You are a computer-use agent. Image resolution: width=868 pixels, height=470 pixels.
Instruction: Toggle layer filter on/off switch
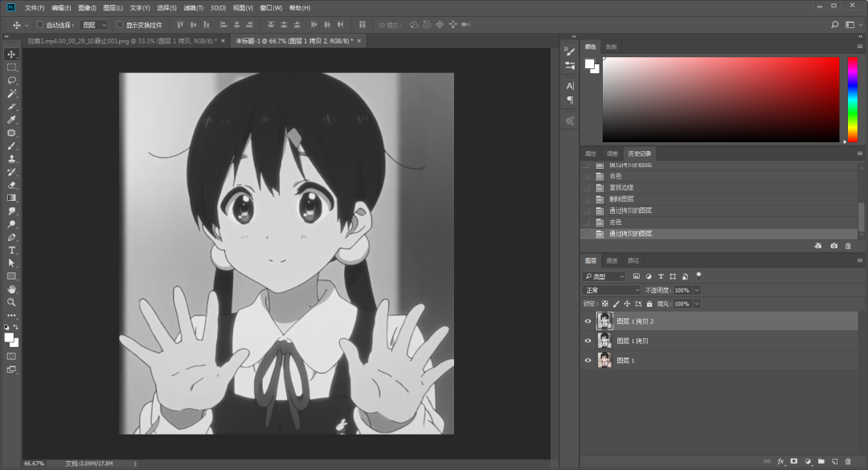pyautogui.click(x=698, y=275)
